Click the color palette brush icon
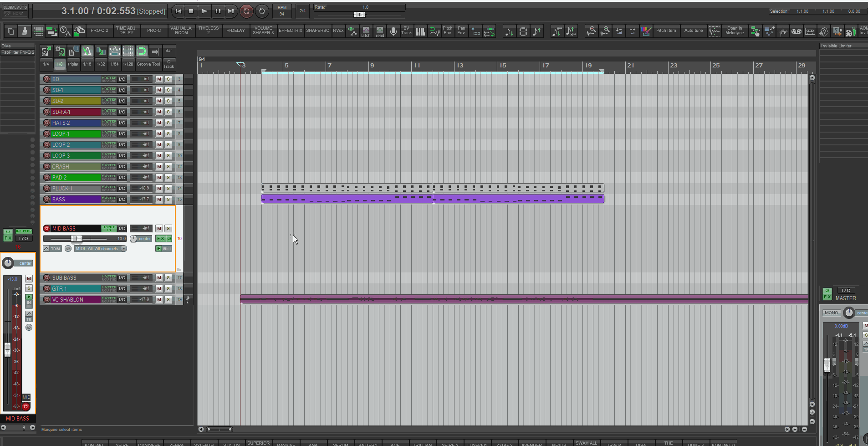Screen dimensions: 868x446 click(646, 31)
